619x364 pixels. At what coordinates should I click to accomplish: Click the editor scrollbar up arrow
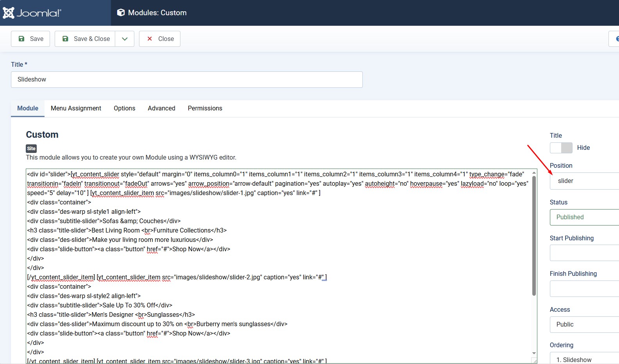(x=534, y=172)
